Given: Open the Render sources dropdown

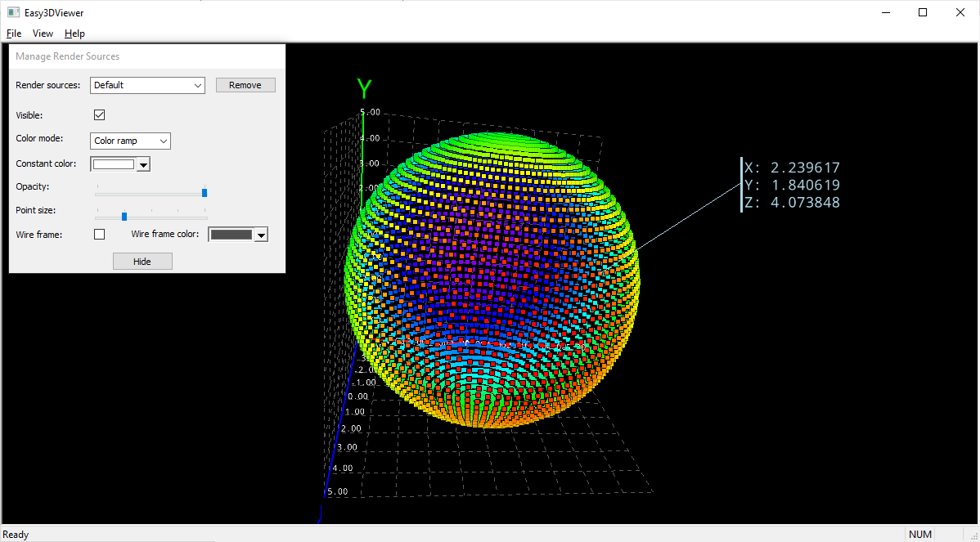Looking at the screenshot, I should tap(198, 85).
